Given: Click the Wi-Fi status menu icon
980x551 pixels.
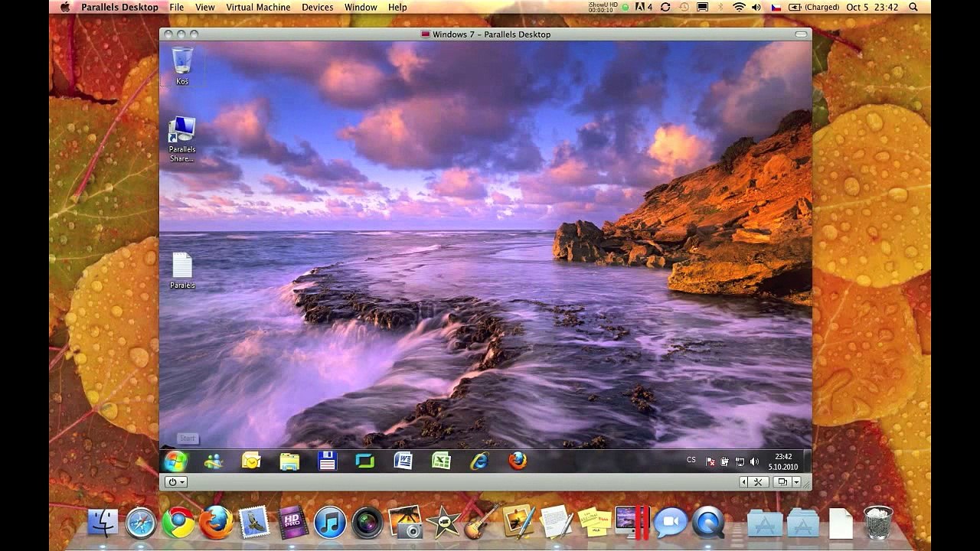Looking at the screenshot, I should pos(739,7).
